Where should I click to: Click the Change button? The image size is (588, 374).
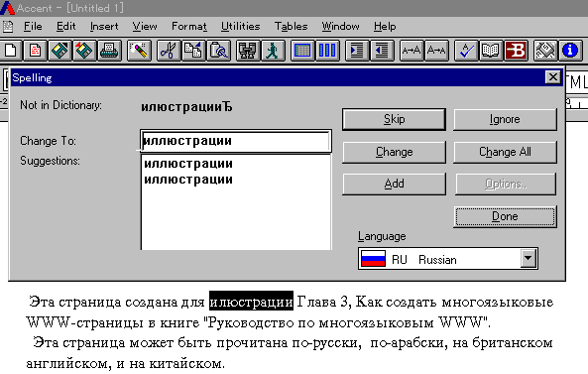[x=394, y=152]
